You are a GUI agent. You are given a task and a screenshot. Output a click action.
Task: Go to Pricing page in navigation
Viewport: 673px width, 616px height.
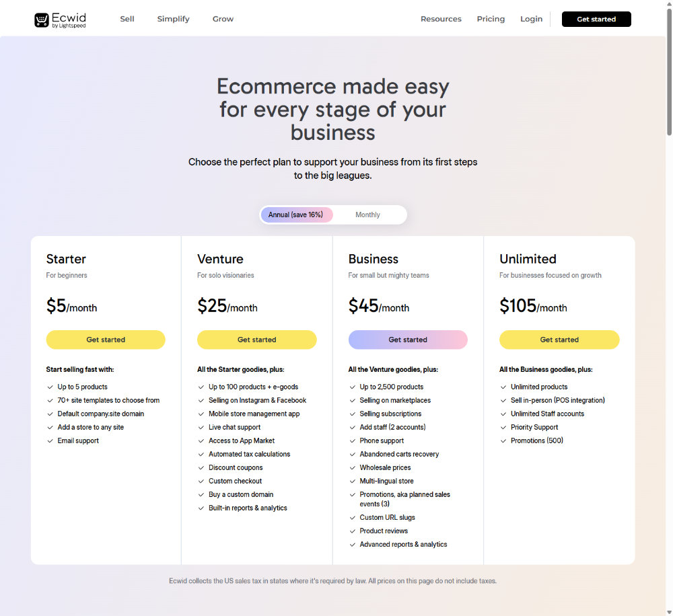491,19
